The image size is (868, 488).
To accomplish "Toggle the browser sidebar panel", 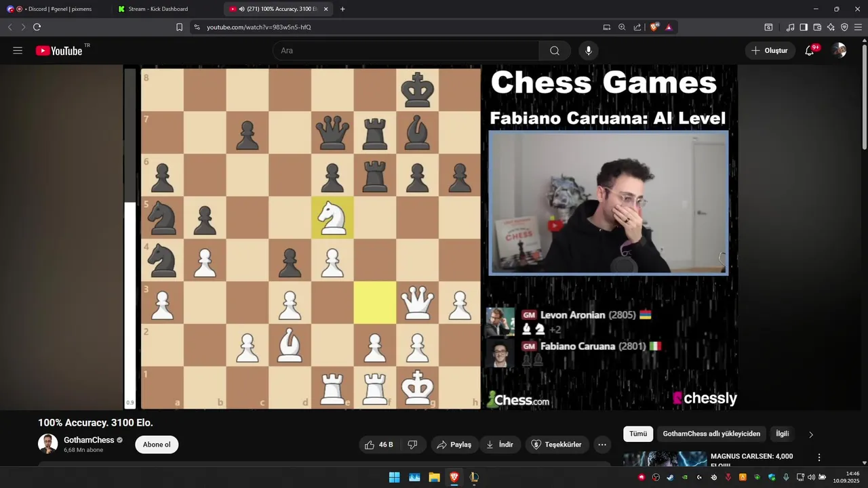I will click(x=804, y=27).
